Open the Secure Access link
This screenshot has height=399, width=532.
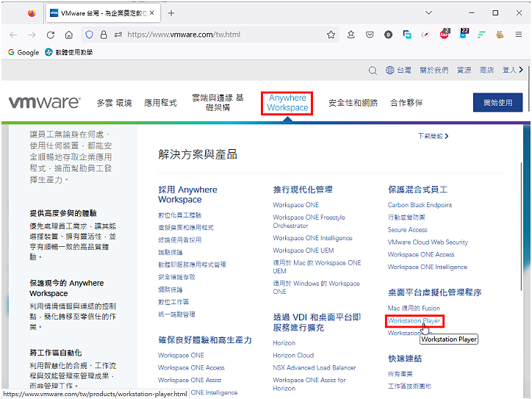[x=408, y=230]
